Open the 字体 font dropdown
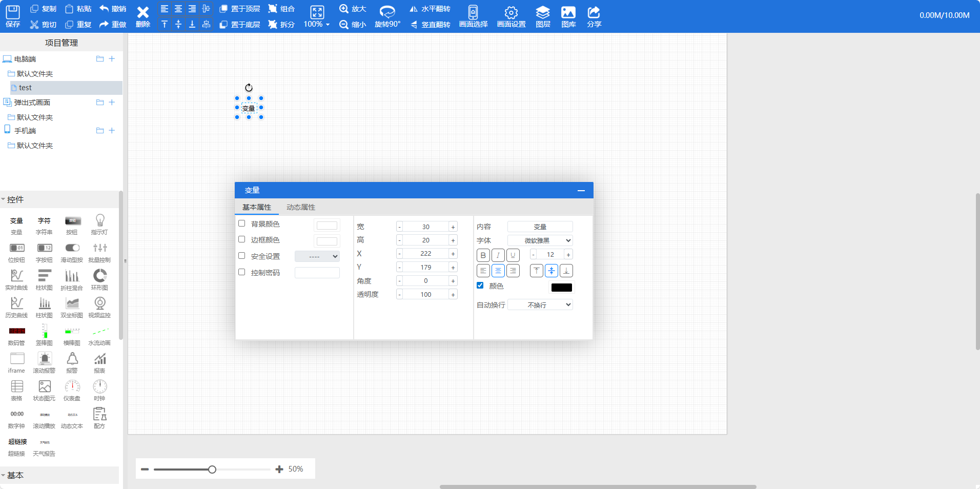 [540, 240]
